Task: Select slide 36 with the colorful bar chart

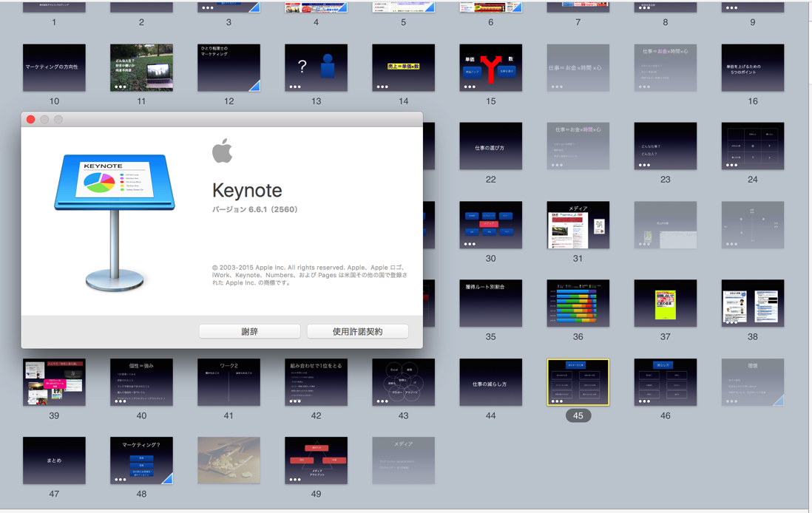Action: point(578,303)
